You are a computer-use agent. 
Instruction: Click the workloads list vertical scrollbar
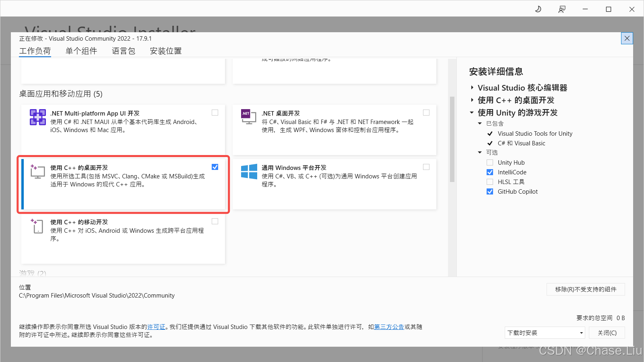(x=452, y=139)
